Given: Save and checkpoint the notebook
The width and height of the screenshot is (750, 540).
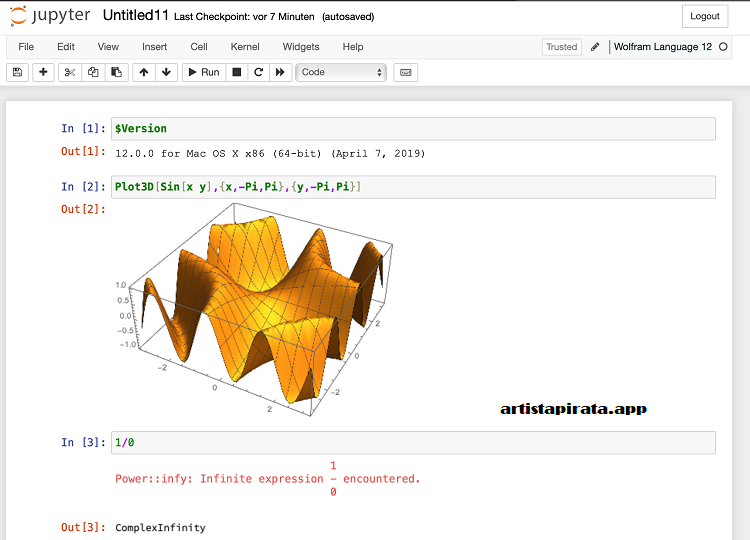Looking at the screenshot, I should coord(18,72).
